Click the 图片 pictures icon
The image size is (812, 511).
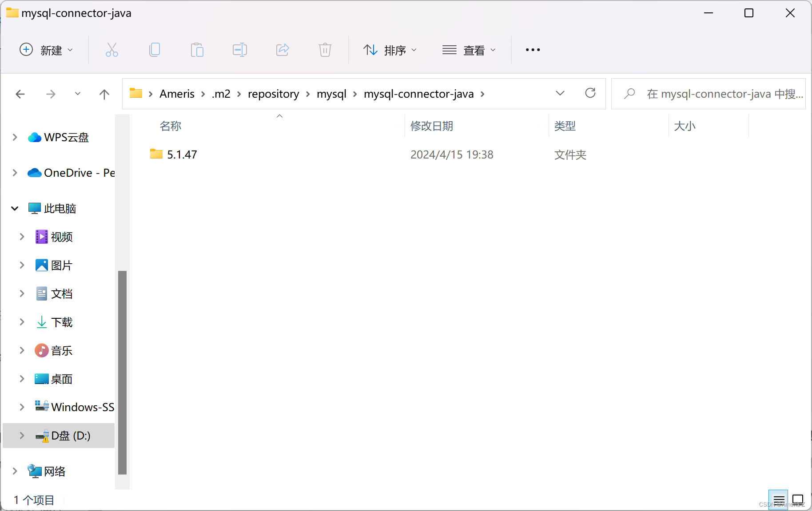tap(42, 265)
